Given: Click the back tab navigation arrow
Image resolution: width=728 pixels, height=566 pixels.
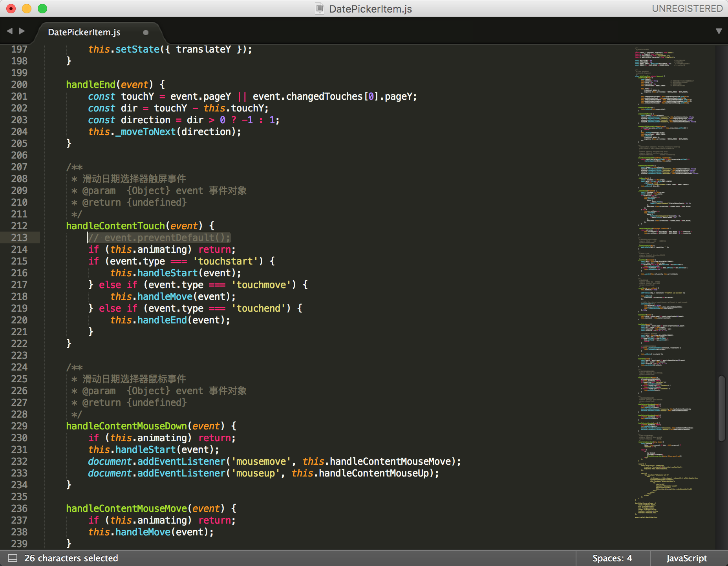Looking at the screenshot, I should click(10, 31).
